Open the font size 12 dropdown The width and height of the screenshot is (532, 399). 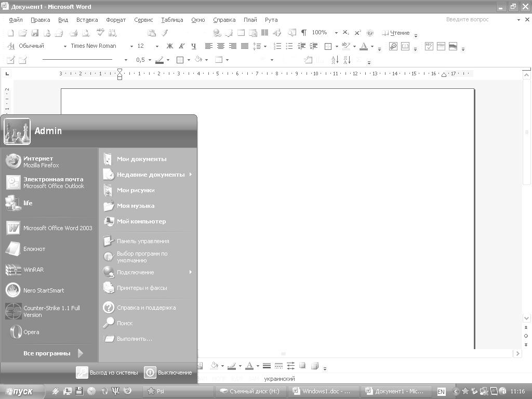(157, 46)
